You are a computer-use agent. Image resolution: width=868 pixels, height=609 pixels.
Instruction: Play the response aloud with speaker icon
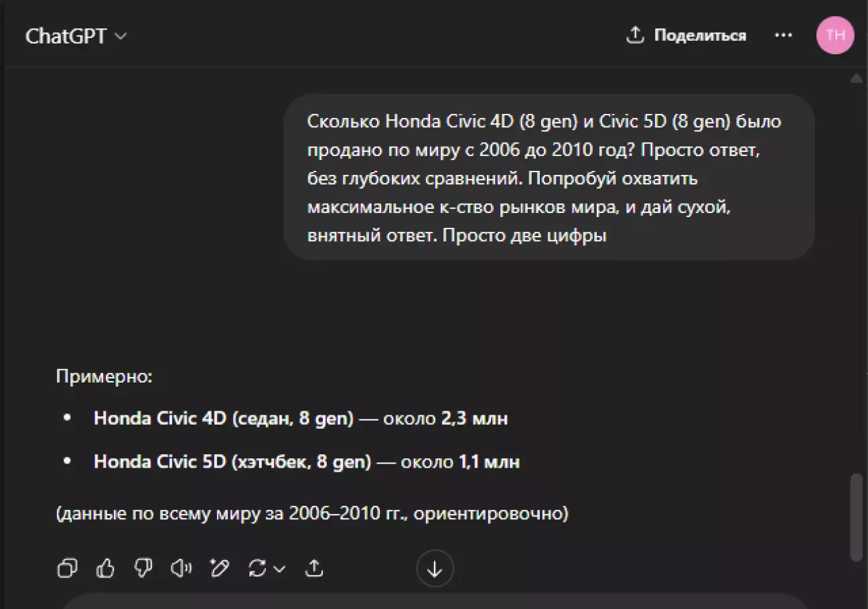[x=181, y=569]
